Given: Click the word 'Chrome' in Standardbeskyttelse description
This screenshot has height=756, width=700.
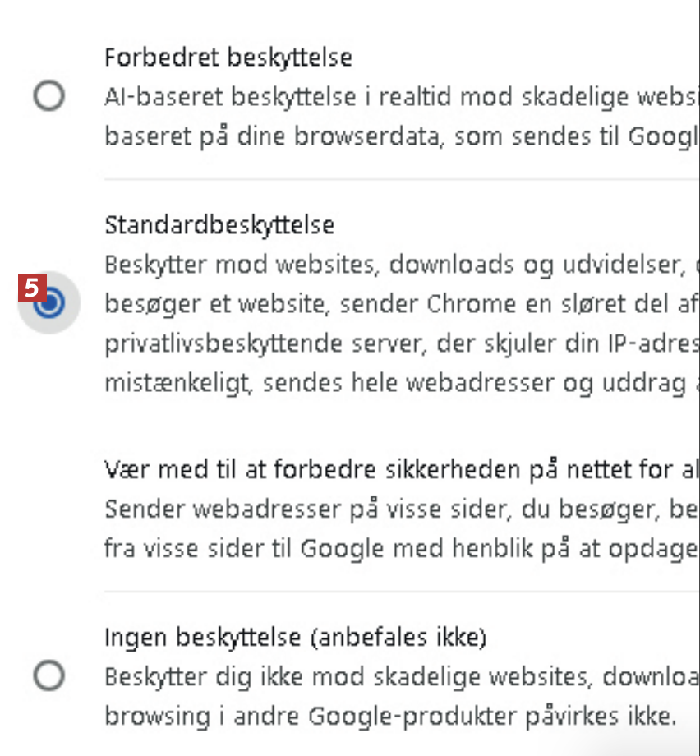Looking at the screenshot, I should pyautogui.click(x=469, y=304).
